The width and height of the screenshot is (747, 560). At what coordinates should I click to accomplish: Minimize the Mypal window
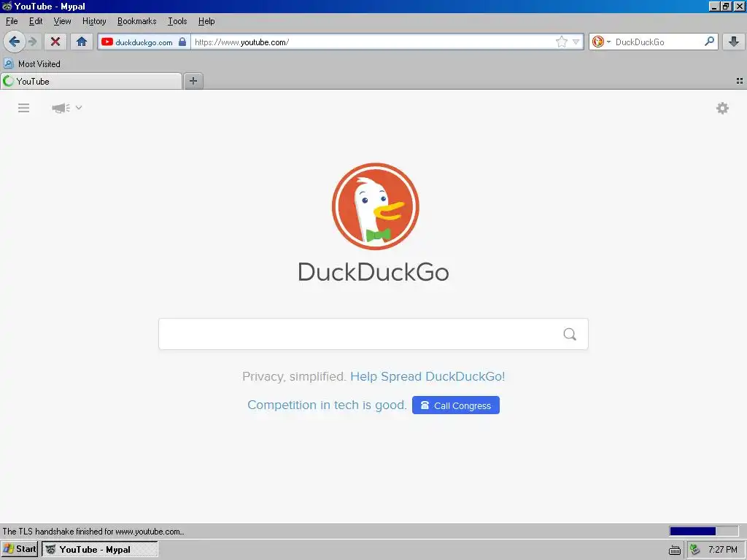714,6
